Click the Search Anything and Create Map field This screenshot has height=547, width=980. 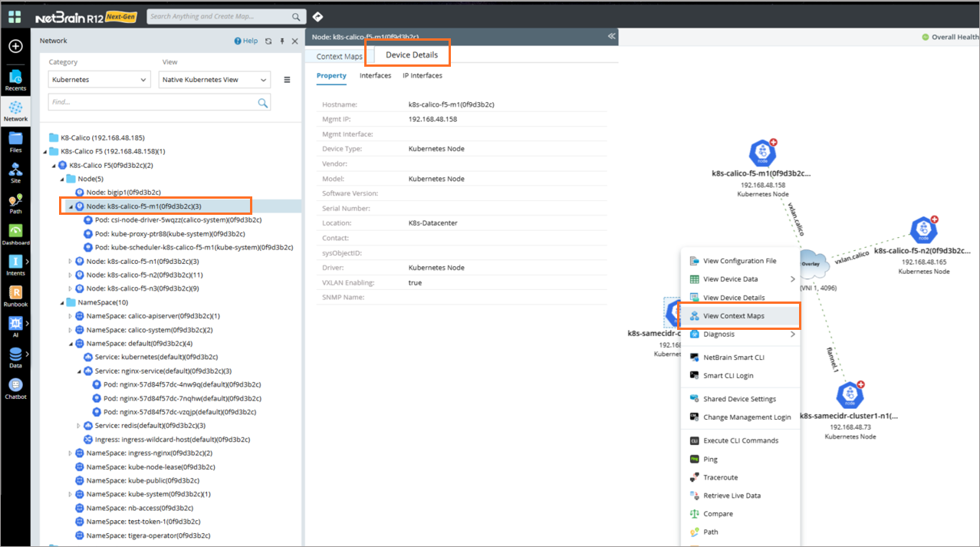(x=219, y=16)
